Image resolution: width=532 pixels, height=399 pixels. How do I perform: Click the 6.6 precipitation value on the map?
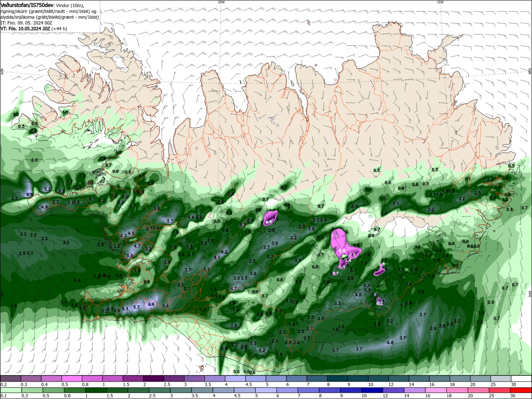(151, 304)
